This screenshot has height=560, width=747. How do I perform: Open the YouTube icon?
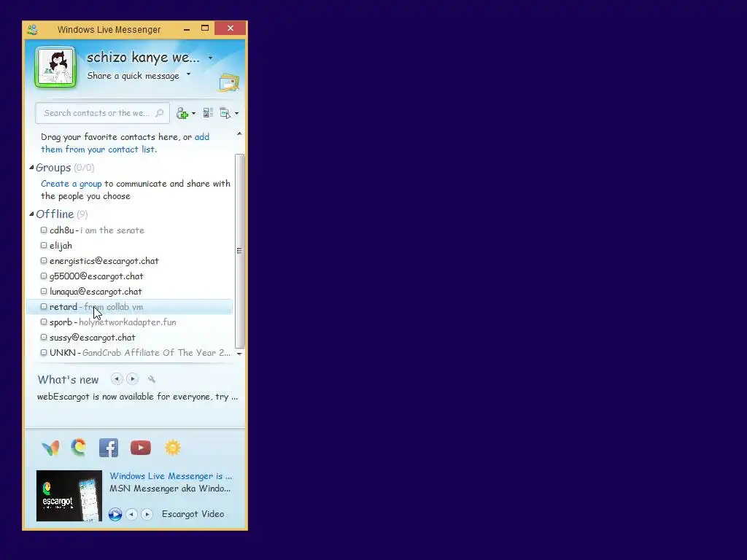click(141, 448)
